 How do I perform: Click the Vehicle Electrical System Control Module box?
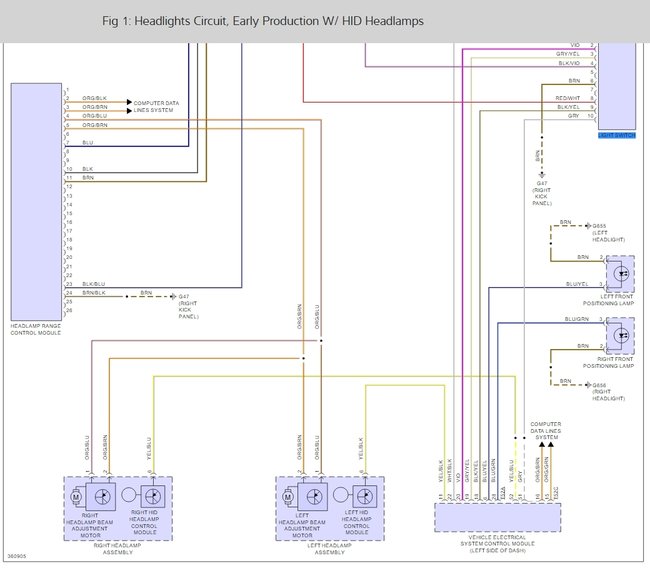coord(497,517)
